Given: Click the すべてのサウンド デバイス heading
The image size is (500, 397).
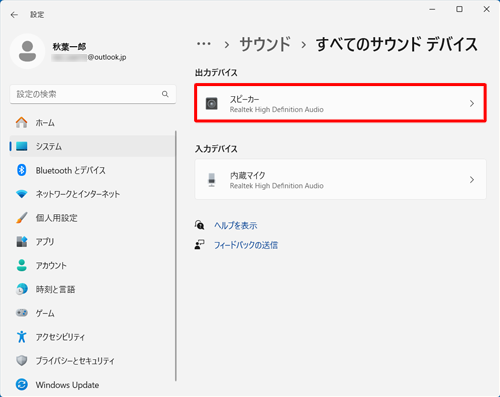Looking at the screenshot, I should pos(397,44).
